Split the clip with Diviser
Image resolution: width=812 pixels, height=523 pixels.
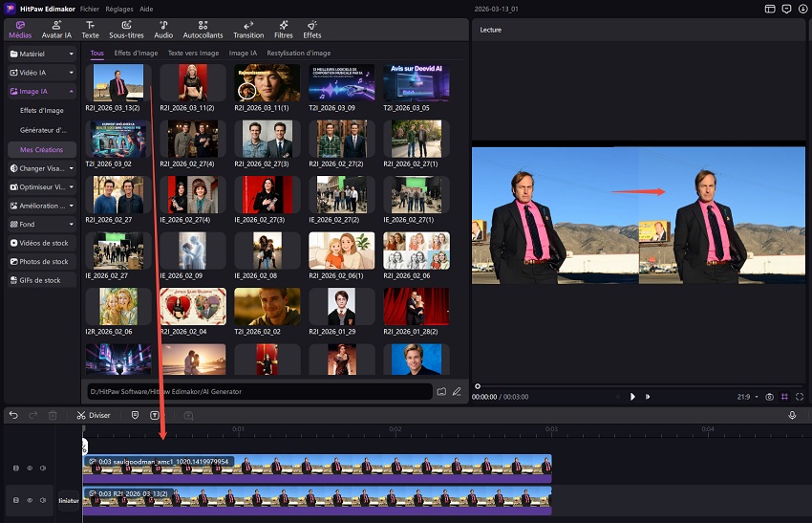94,415
